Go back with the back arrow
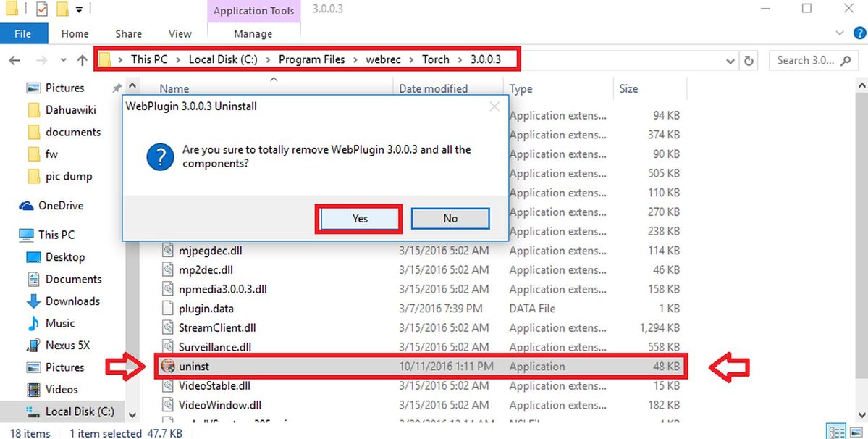868x439 pixels. click(15, 60)
